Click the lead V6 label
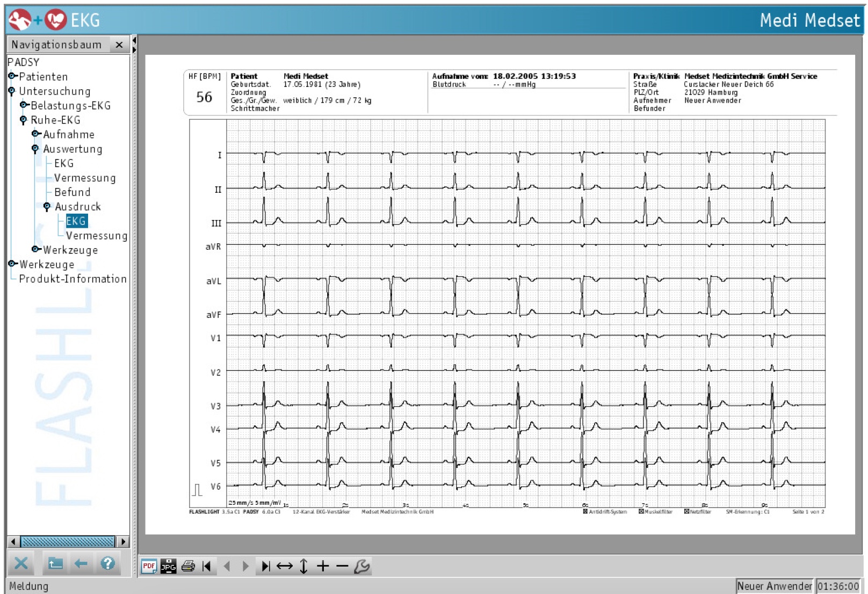The width and height of the screenshot is (868, 594). 215,487
